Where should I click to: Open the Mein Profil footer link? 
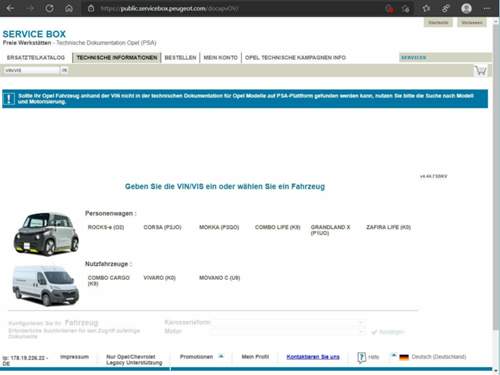(x=255, y=357)
